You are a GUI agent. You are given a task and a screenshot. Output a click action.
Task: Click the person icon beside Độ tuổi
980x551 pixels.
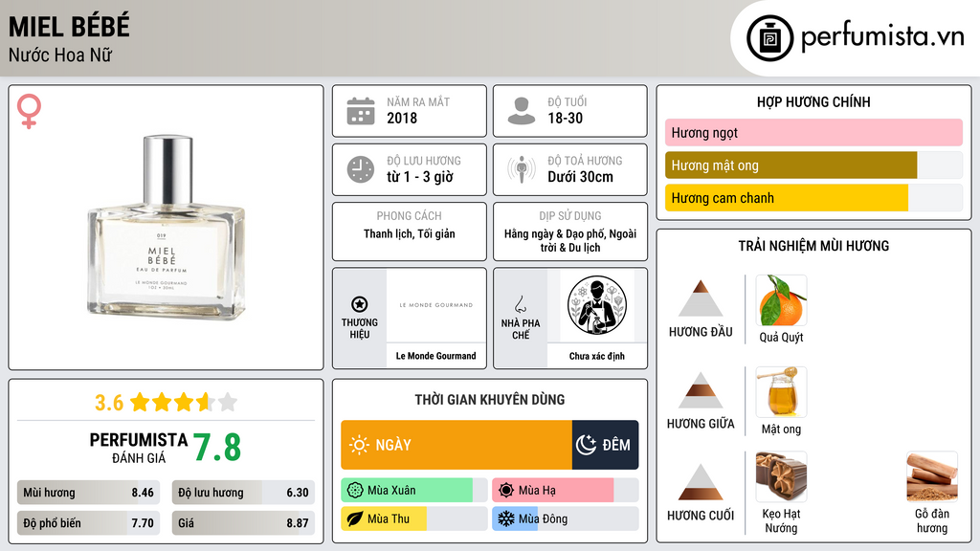coord(522,111)
